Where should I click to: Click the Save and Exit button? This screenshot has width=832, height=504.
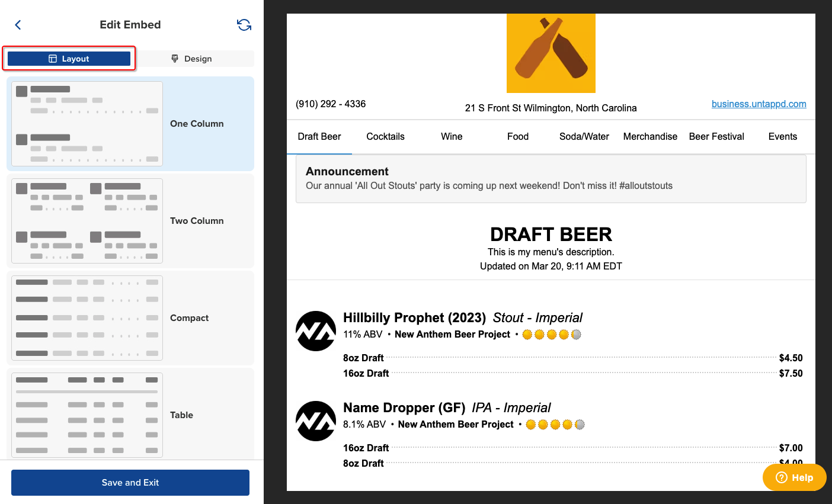pyautogui.click(x=130, y=483)
